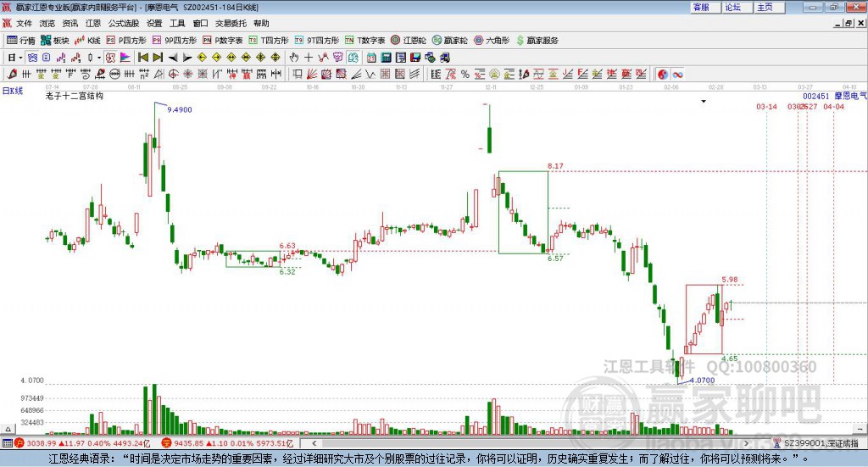Click the n² square number tool
This screenshot has height=467, width=868.
[x=143, y=74]
